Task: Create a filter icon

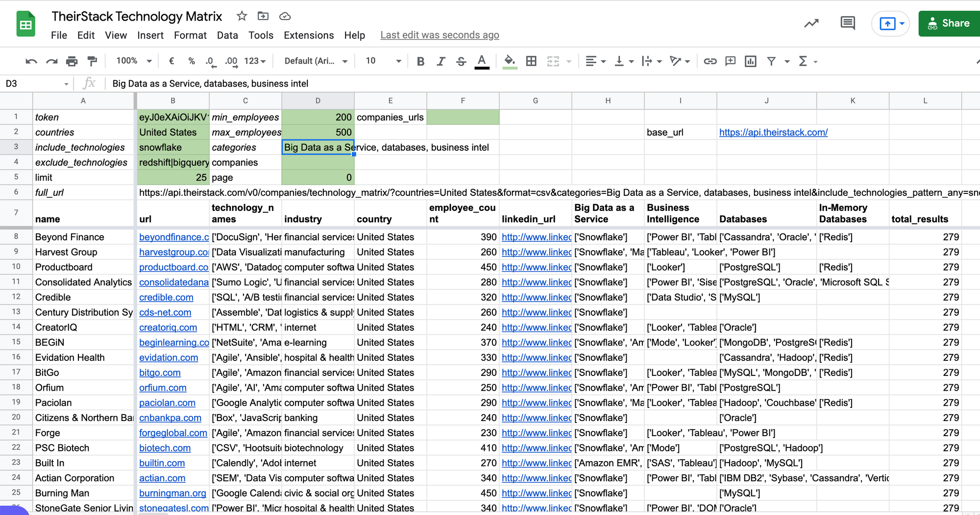Action: pyautogui.click(x=771, y=61)
